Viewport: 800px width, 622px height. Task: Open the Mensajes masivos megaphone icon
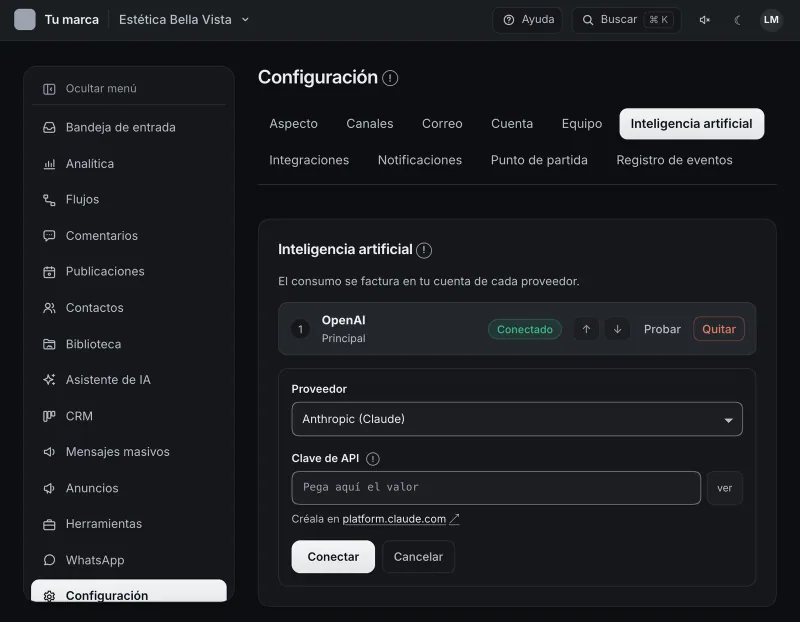(49, 452)
